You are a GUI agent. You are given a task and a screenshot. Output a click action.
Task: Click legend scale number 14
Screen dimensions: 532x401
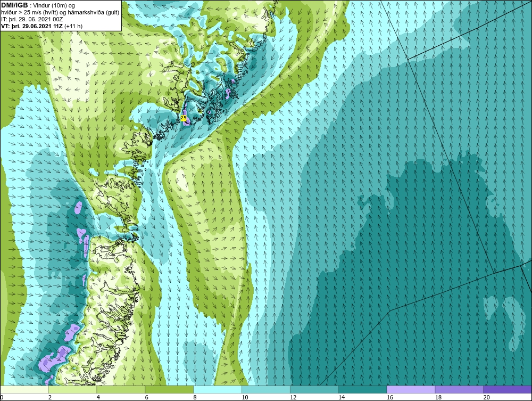pos(342,397)
